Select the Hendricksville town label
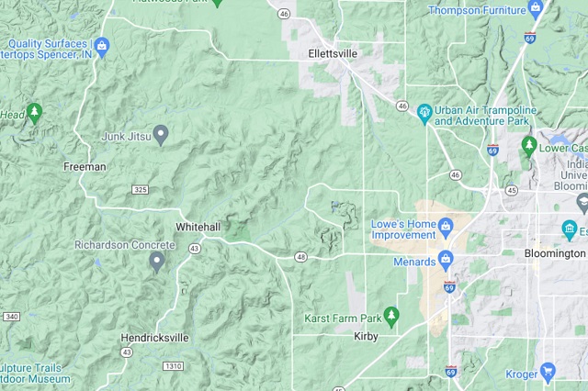The height and width of the screenshot is (391, 588). tap(154, 338)
